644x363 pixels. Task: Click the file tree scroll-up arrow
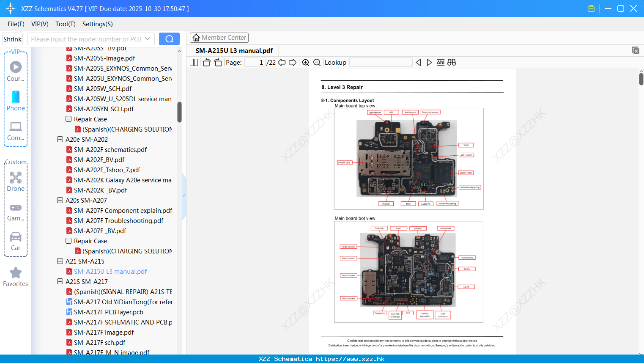(x=179, y=51)
